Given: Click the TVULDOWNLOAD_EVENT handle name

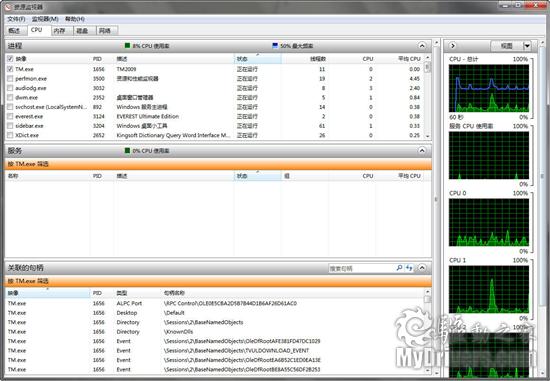Looking at the screenshot, I should pos(236,350).
